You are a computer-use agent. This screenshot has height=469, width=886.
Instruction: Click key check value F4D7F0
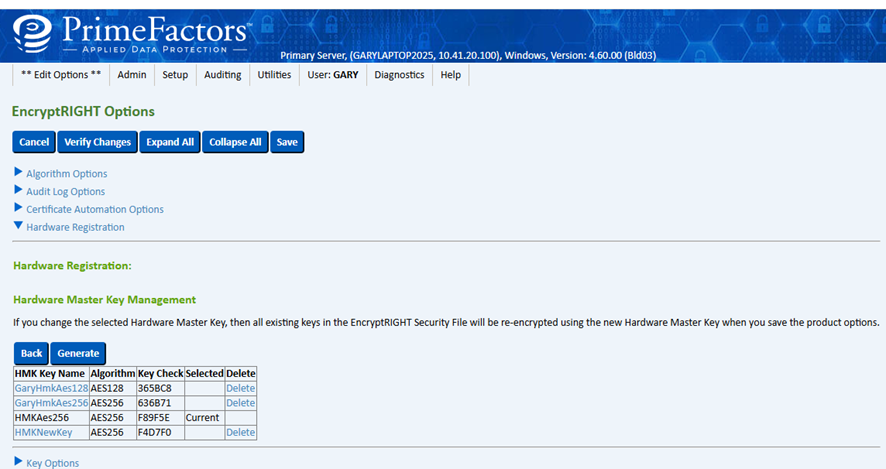tap(160, 432)
